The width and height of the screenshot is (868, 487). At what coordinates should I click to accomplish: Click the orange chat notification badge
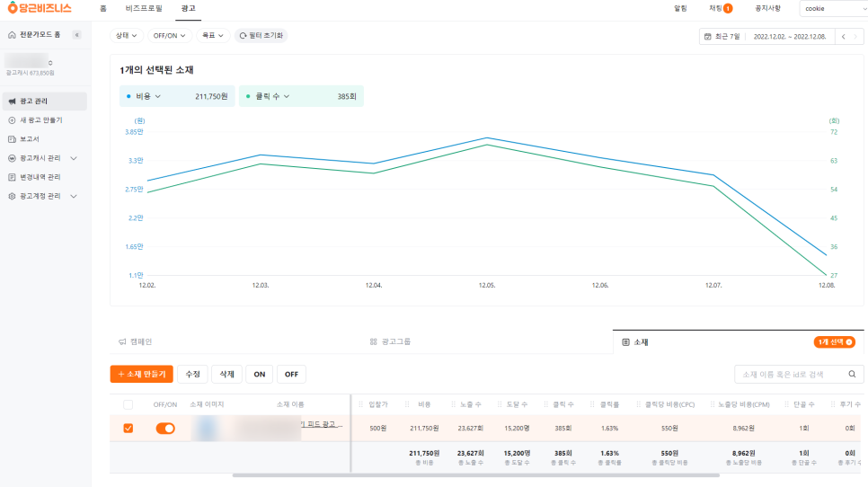click(728, 8)
